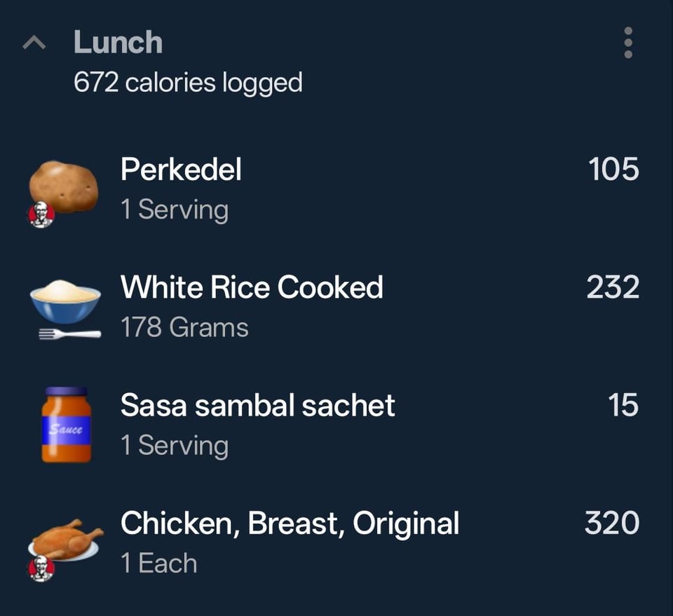Click the KFC badge on Chicken icon
The image size is (673, 616).
[x=41, y=568]
